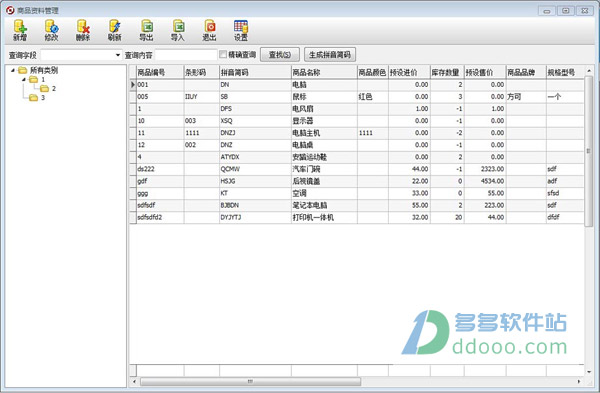Open the 设置 (Settings) toolbar icon
The image size is (600, 393).
coord(241,30)
